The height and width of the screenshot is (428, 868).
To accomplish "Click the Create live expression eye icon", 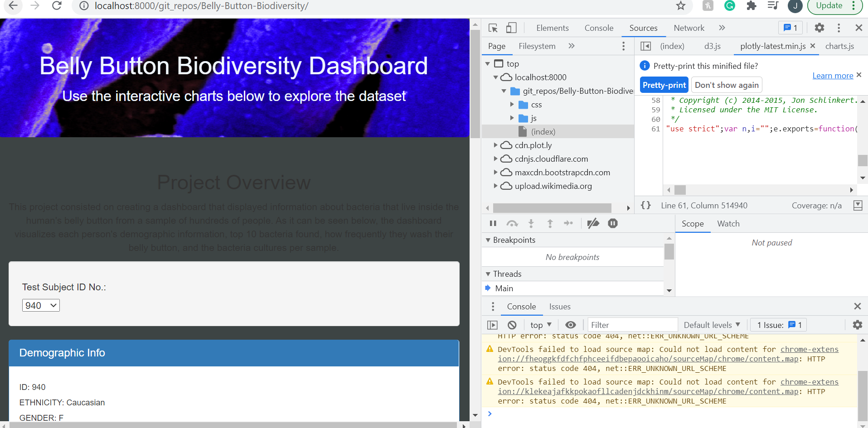I will tap(570, 325).
